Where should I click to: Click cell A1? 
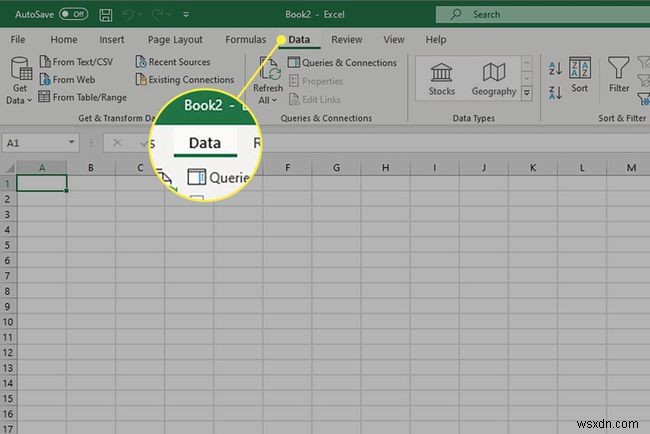41,183
